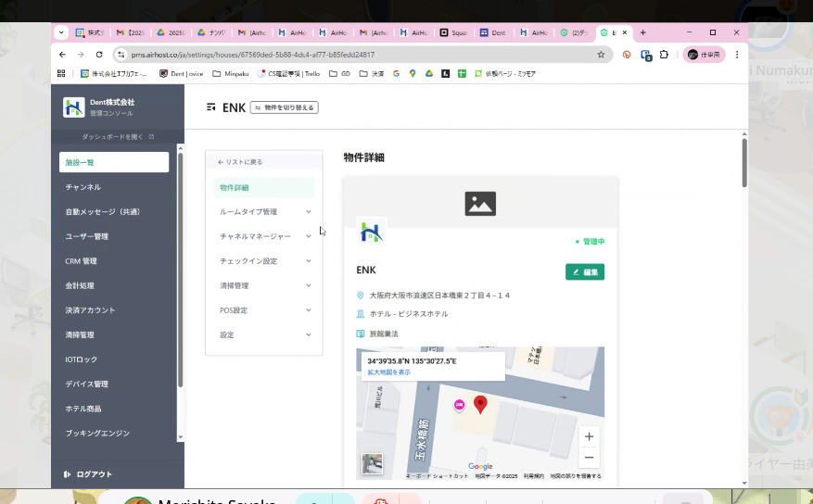Zoom in on the map with plus button

pos(589,436)
